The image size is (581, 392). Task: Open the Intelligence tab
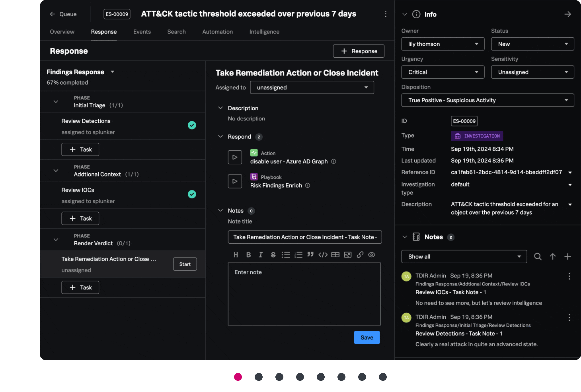point(264,32)
